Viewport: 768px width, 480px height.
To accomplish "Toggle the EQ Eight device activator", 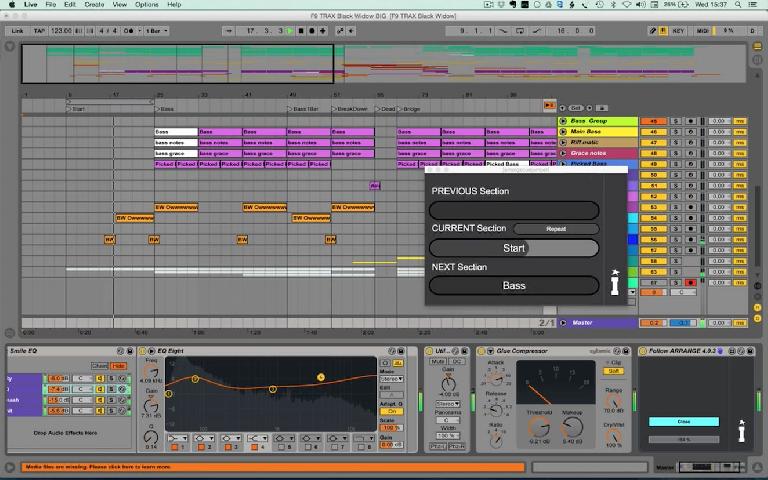I will [142, 351].
